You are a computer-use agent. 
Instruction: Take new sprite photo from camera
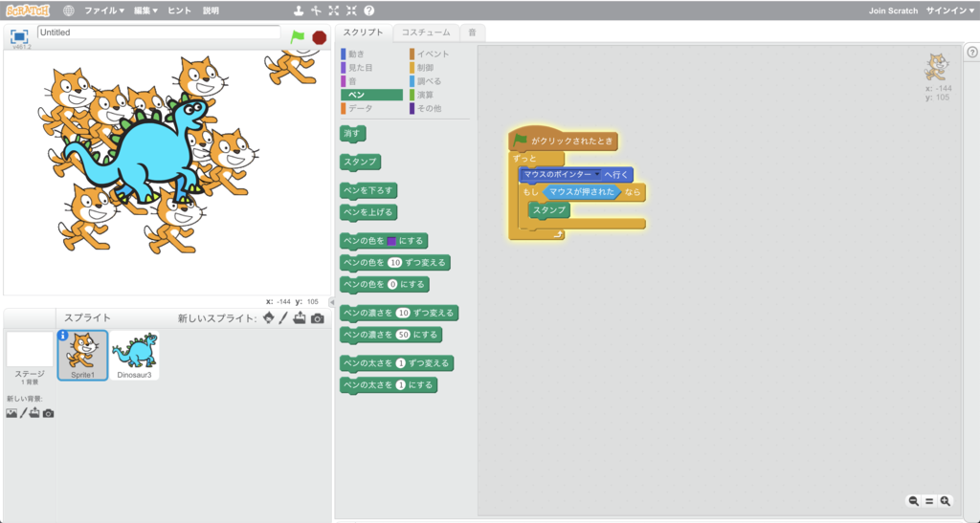pyautogui.click(x=318, y=318)
